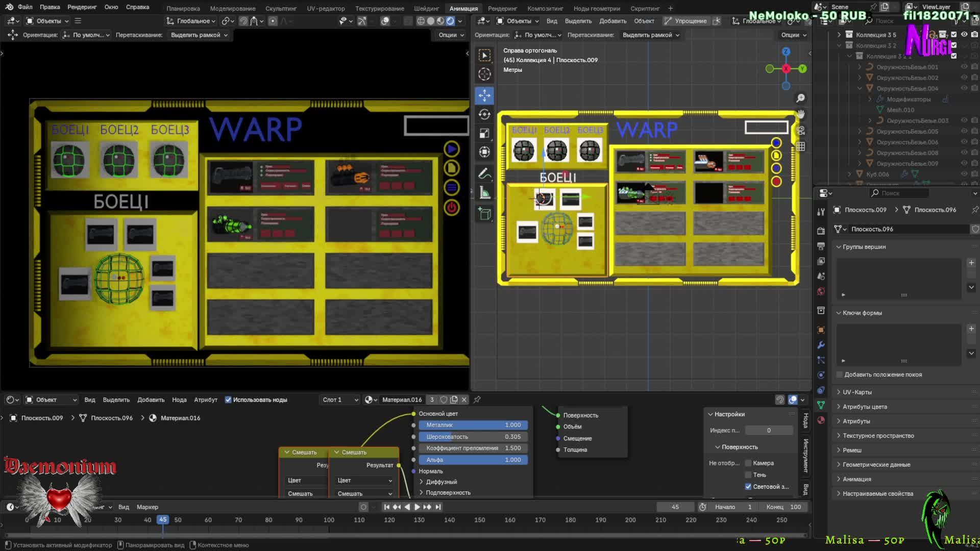The height and width of the screenshot is (551, 980).
Task: Click the Add Cube tool icon
Action: [x=484, y=214]
